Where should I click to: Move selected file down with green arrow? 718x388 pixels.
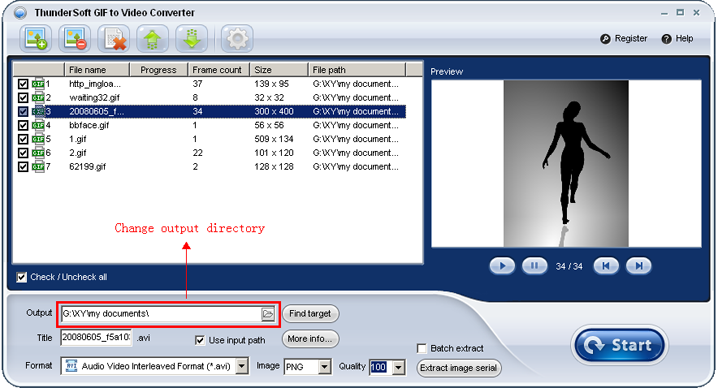[191, 38]
